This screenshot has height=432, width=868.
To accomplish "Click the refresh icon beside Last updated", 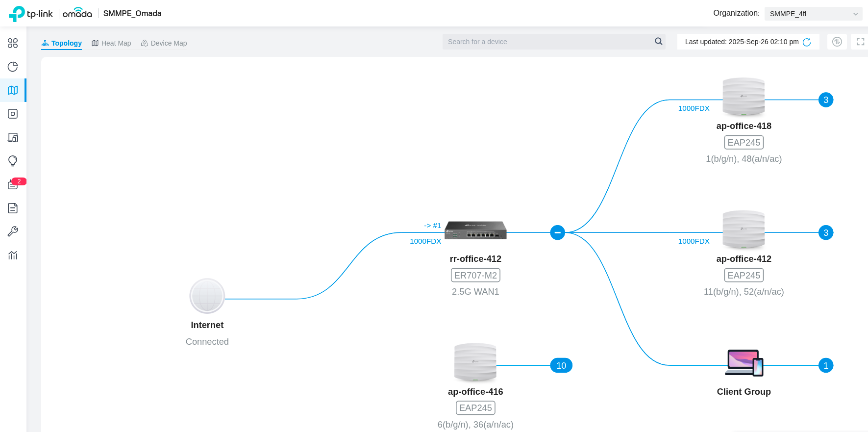I will coord(807,42).
